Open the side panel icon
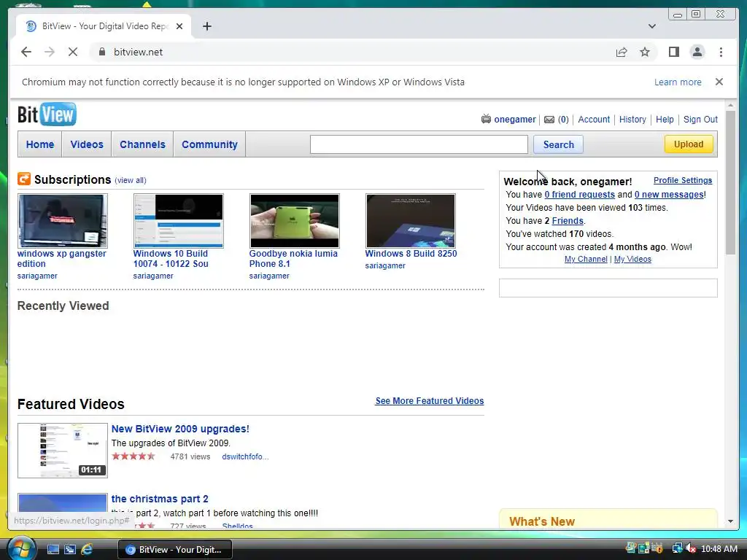Image resolution: width=747 pixels, height=560 pixels. click(673, 52)
